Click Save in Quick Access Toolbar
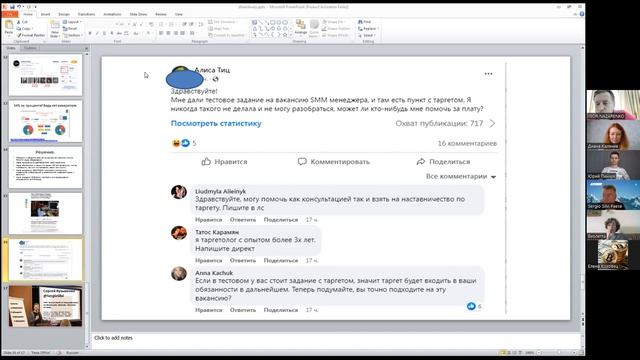Viewport: 640px width, 360px height. click(x=13, y=7)
